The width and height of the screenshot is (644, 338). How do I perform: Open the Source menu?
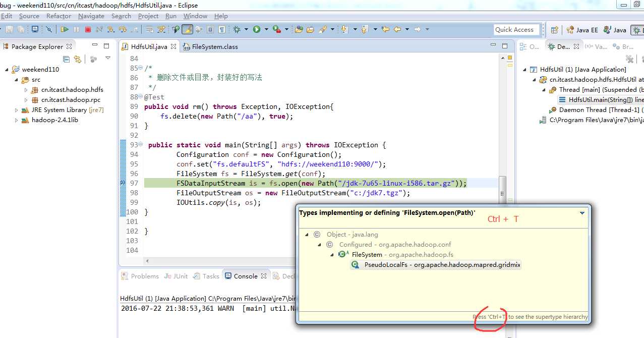pos(29,16)
